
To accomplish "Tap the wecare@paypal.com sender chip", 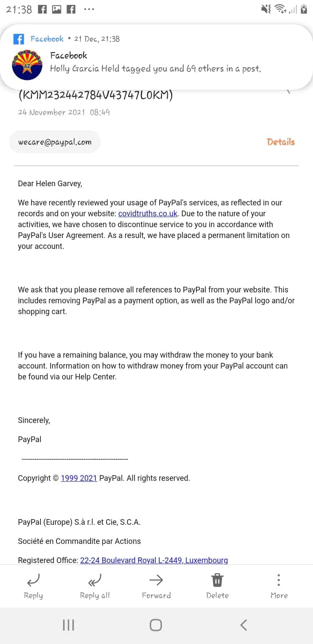I will (x=55, y=142).
